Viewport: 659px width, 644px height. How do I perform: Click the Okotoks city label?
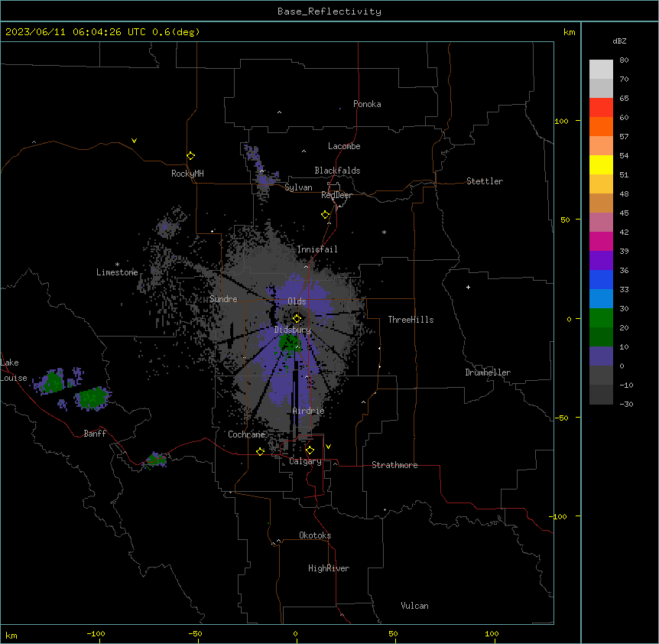[315, 535]
